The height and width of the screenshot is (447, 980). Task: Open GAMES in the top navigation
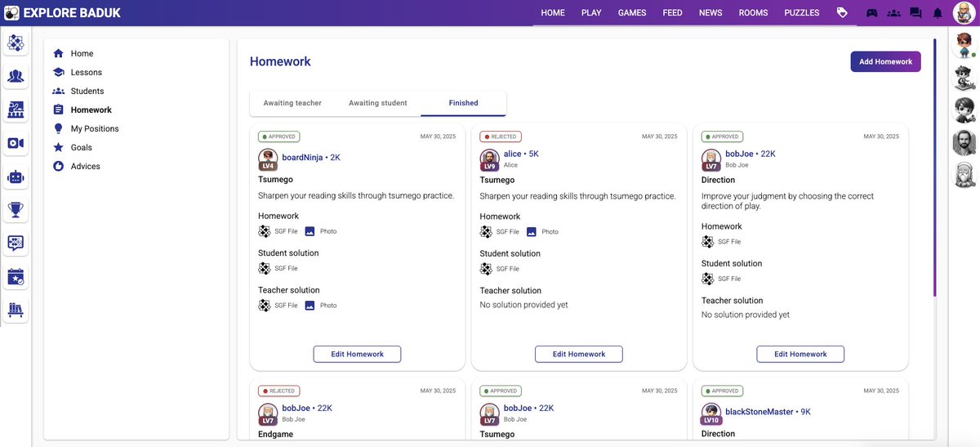pos(632,13)
